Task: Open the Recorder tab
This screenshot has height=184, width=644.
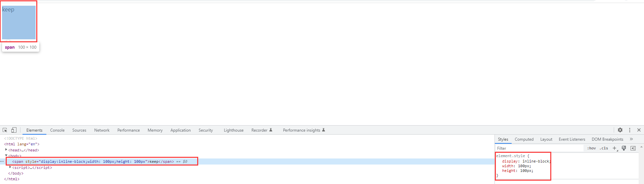Action: [x=262, y=130]
